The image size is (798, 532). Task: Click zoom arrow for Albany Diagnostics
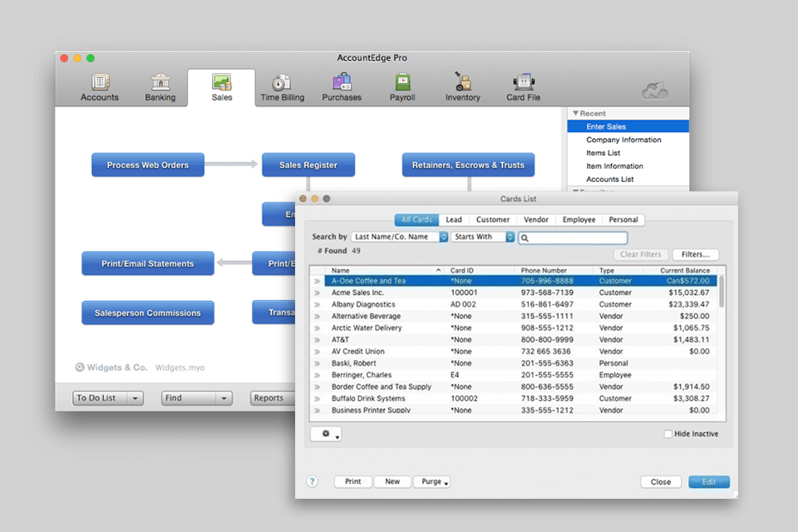click(x=317, y=304)
